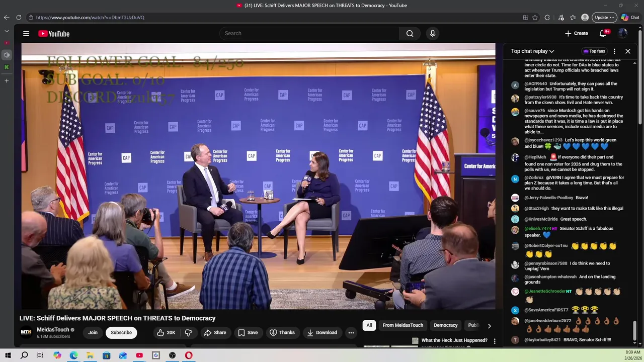Image resolution: width=644 pixels, height=362 pixels.
Task: Select the Democracy filter chip
Action: coord(446,325)
